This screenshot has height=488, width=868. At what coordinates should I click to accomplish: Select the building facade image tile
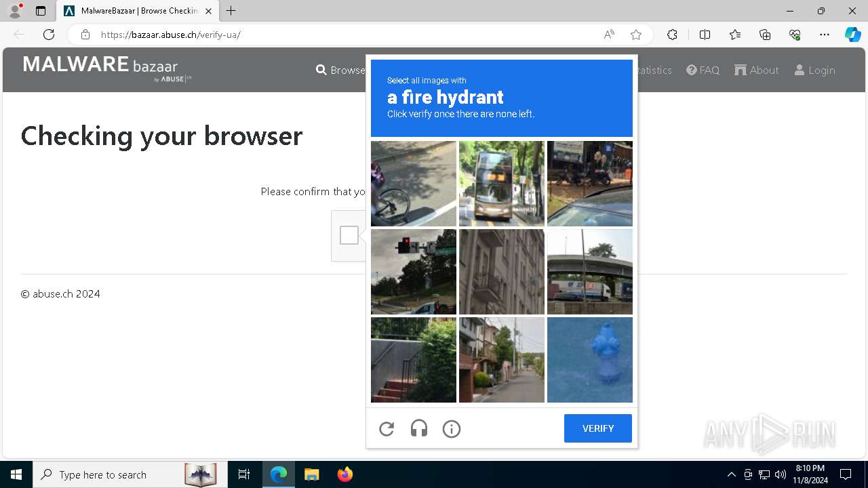click(502, 272)
